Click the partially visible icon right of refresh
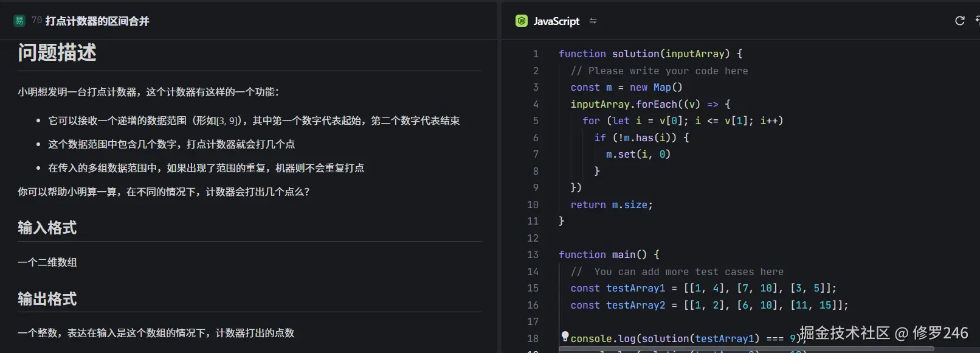 coord(977,21)
